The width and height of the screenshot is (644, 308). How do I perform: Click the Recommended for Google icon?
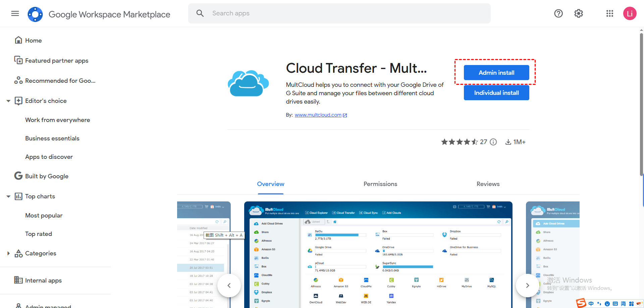coord(18,80)
